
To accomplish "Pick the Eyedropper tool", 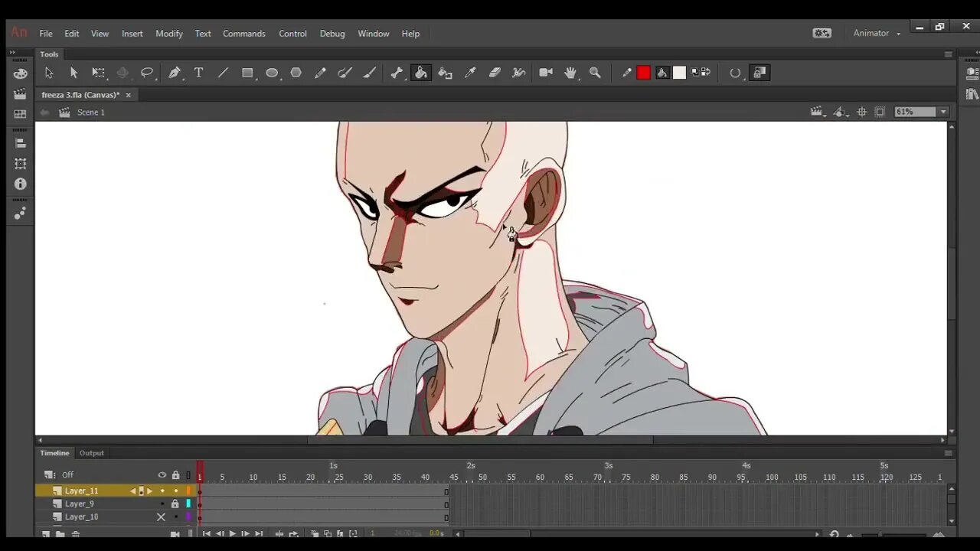I will pyautogui.click(x=470, y=73).
